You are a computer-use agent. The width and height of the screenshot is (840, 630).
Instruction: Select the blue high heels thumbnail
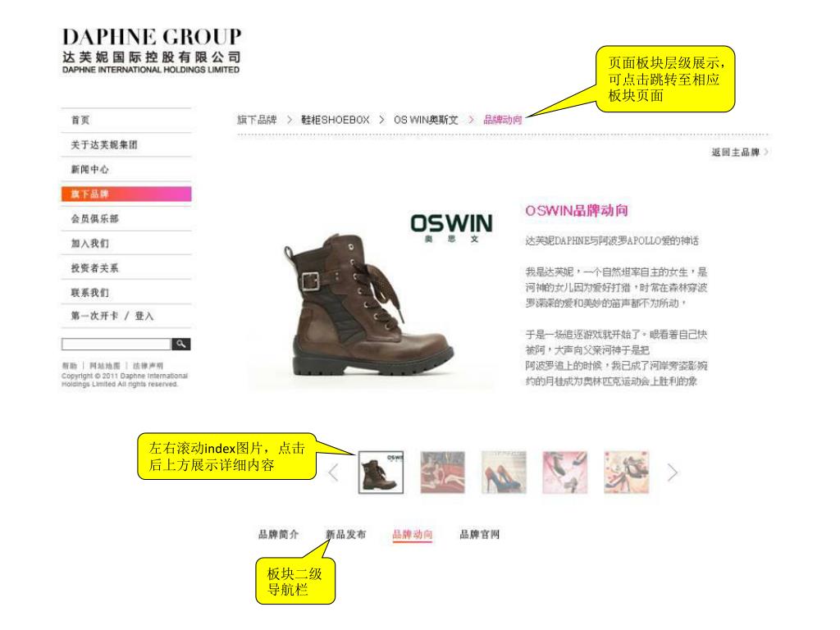(504, 472)
